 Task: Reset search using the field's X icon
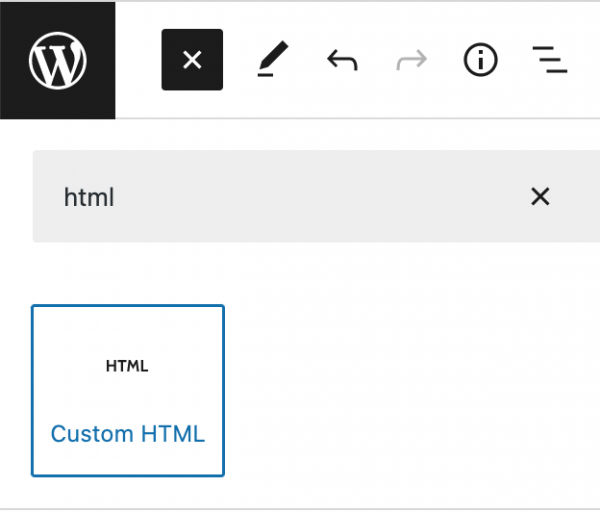click(540, 197)
